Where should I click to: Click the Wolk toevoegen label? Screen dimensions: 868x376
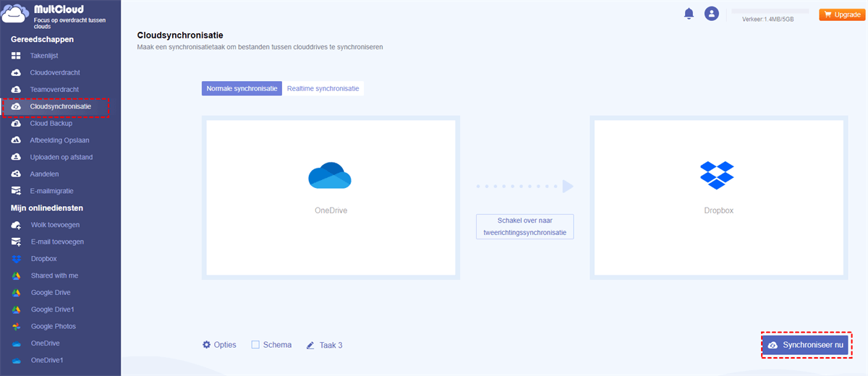pos(55,225)
